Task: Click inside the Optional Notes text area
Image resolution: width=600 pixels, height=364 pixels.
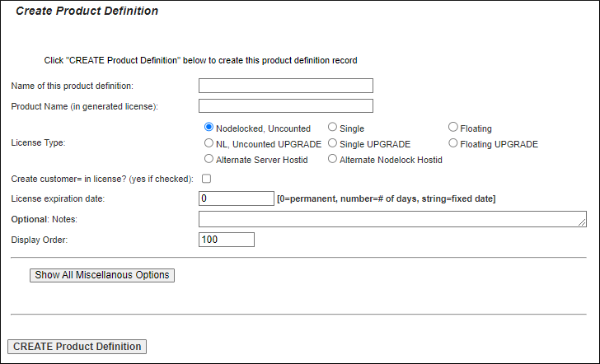Action: (x=391, y=218)
